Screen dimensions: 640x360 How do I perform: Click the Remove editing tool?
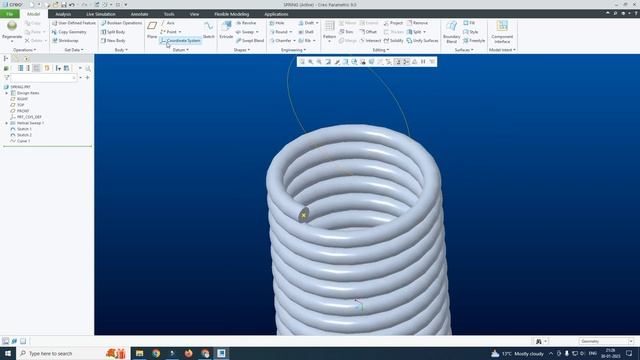coord(418,23)
